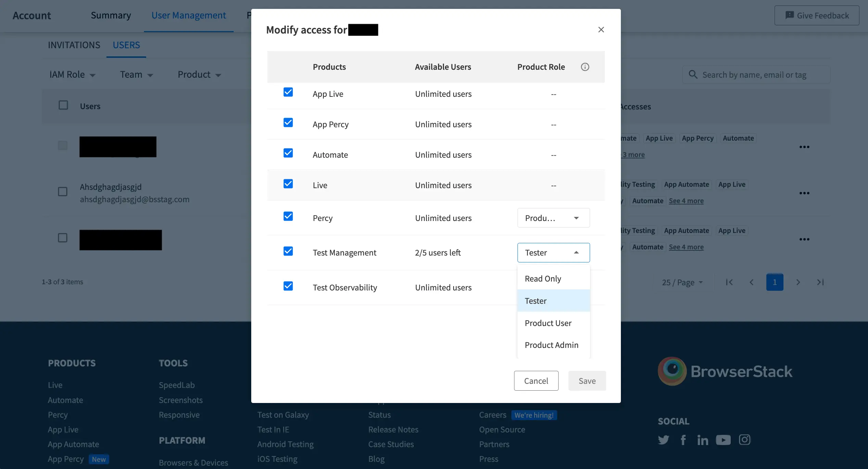The height and width of the screenshot is (469, 868).
Task: Choose Read Only from role list
Action: (543, 278)
